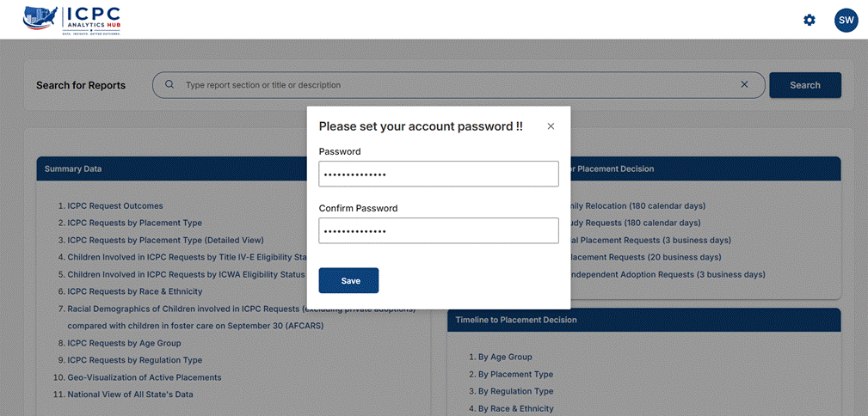Open ICPC Requests by Race & Ethnicity
This screenshot has width=868, height=416.
[135, 291]
